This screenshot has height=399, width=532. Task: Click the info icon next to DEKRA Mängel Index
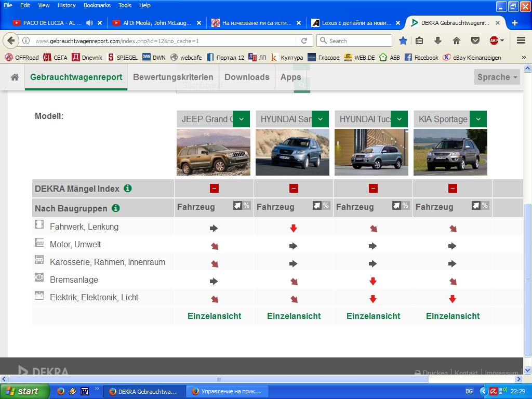[128, 189]
